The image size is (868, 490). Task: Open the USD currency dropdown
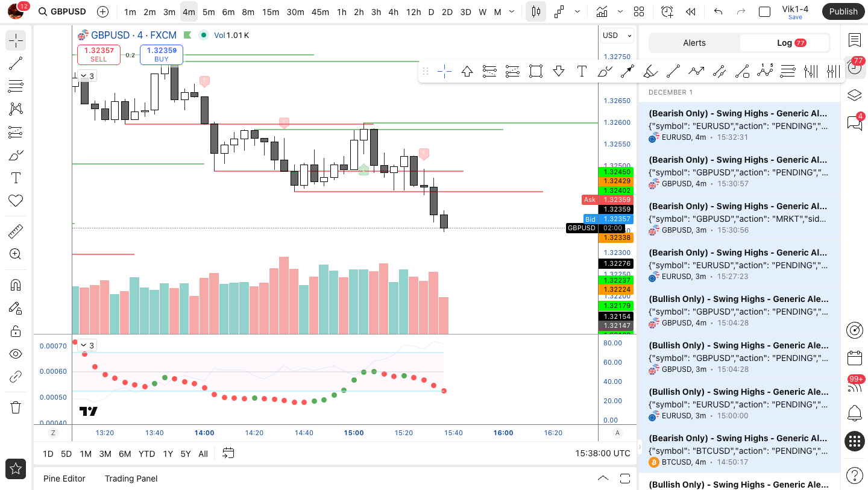(x=617, y=36)
